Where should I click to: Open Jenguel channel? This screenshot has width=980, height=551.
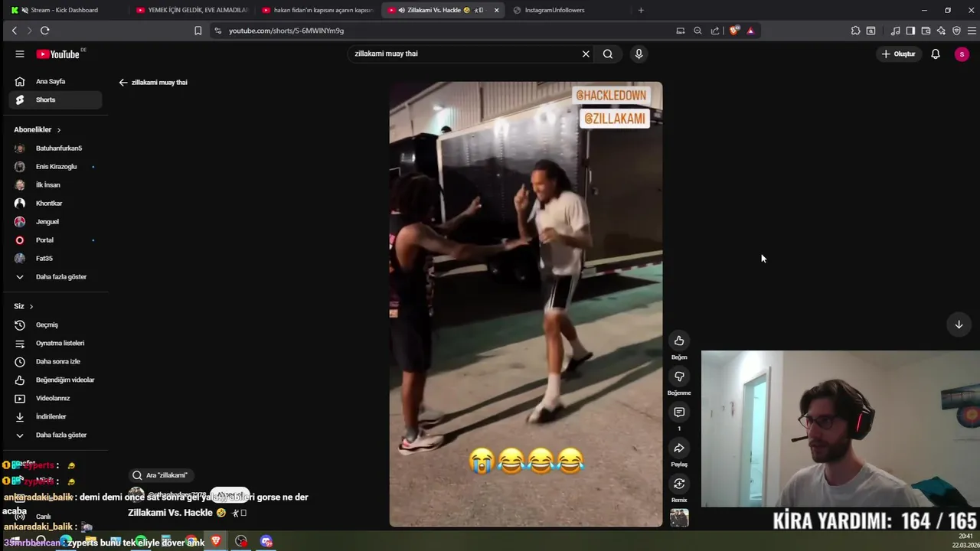click(x=55, y=222)
